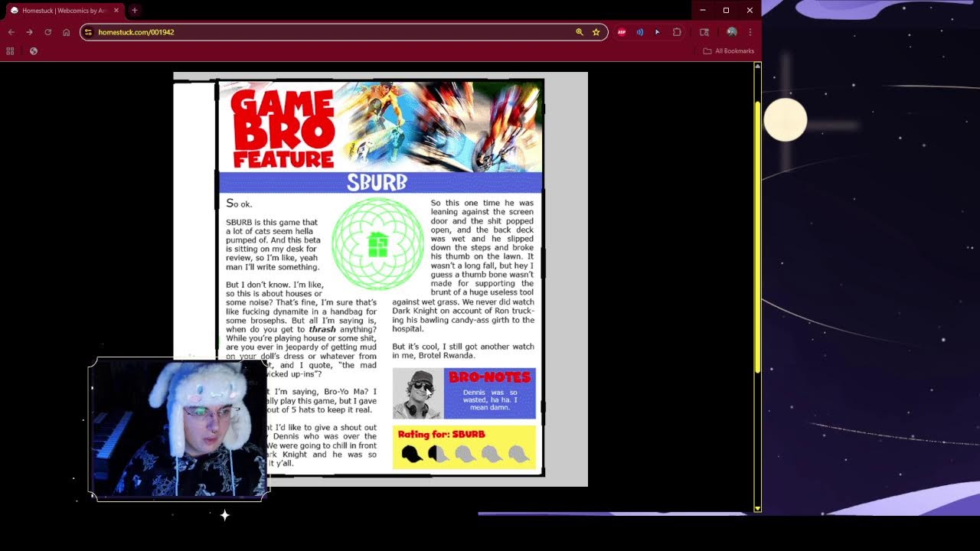Click the half-filled second rating hat
Image resolution: width=980 pixels, height=551 pixels.
(438, 454)
